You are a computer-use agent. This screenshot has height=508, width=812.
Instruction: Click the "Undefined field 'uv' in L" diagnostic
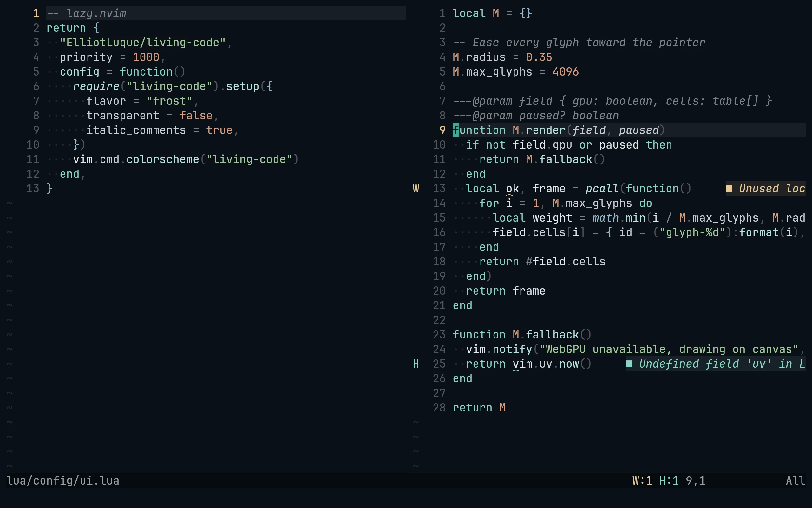pos(722,364)
